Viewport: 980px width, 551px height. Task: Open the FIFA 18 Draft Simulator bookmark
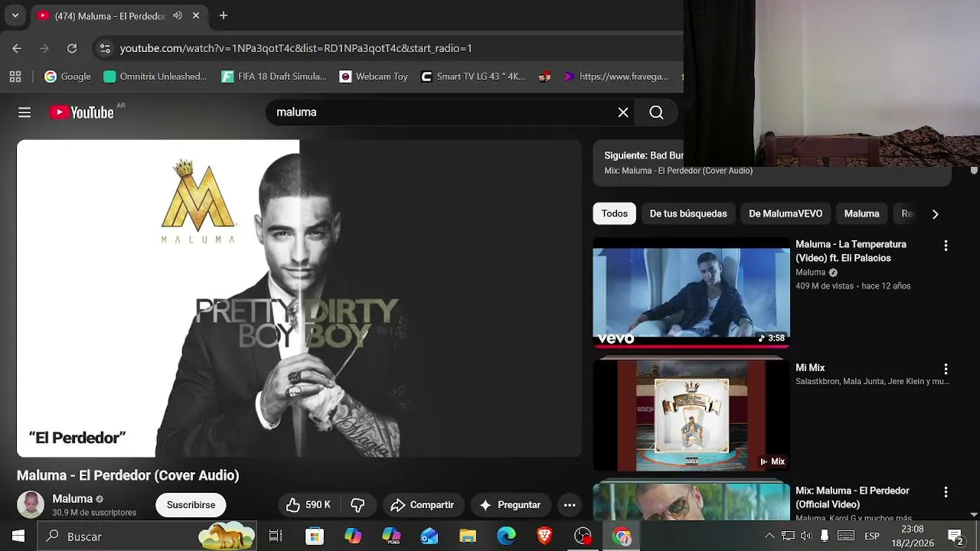point(274,77)
